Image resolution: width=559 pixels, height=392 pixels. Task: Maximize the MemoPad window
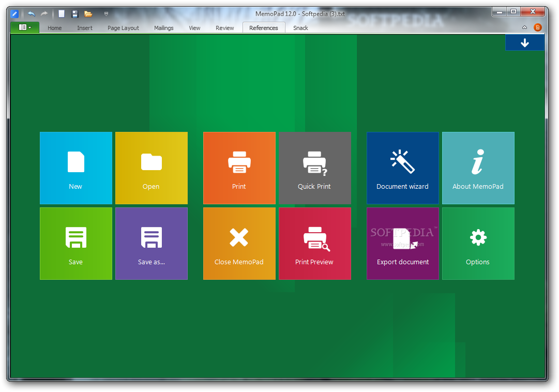coord(513,12)
